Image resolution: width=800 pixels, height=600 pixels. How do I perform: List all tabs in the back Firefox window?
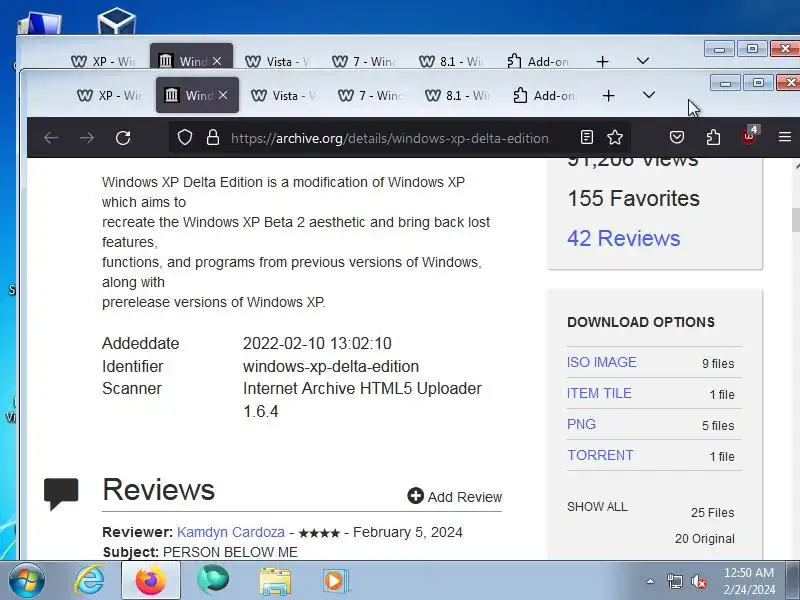pyautogui.click(x=643, y=61)
